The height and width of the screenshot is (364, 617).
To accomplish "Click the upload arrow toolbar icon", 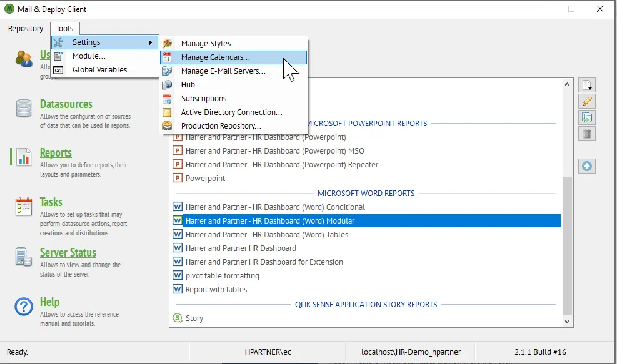I will coord(587,166).
